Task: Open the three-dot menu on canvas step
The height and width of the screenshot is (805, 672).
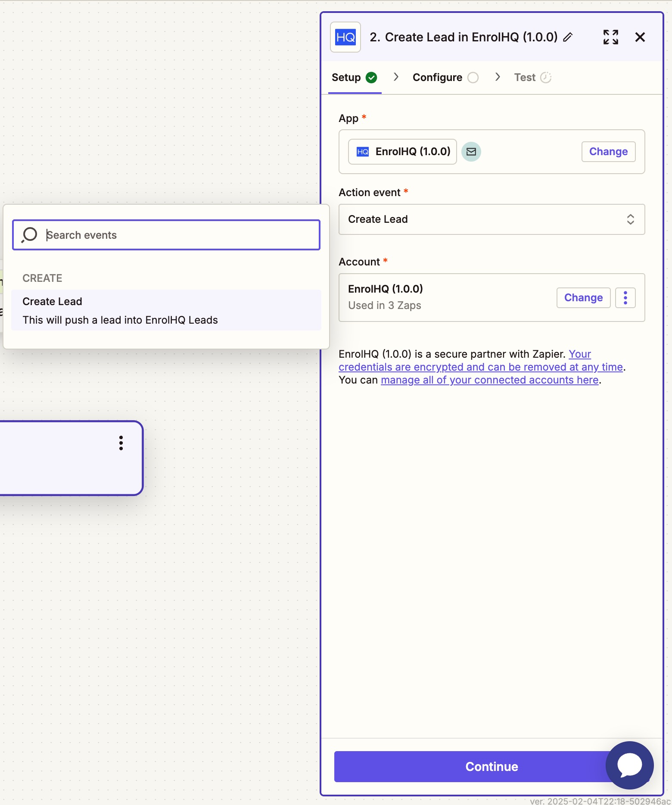Action: [x=121, y=443]
